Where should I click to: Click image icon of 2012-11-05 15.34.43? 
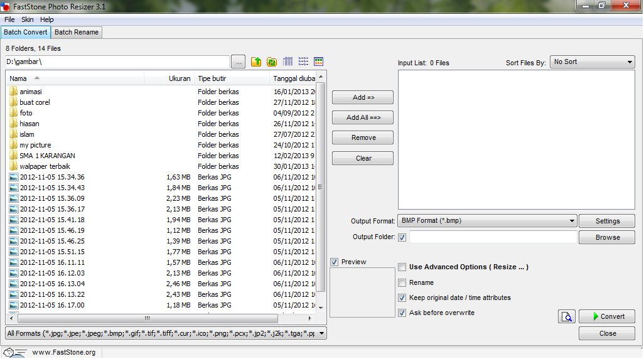click(14, 188)
